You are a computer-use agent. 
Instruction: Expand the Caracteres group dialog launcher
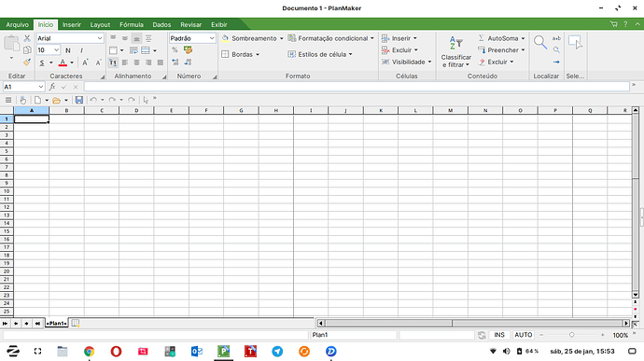[103, 76]
